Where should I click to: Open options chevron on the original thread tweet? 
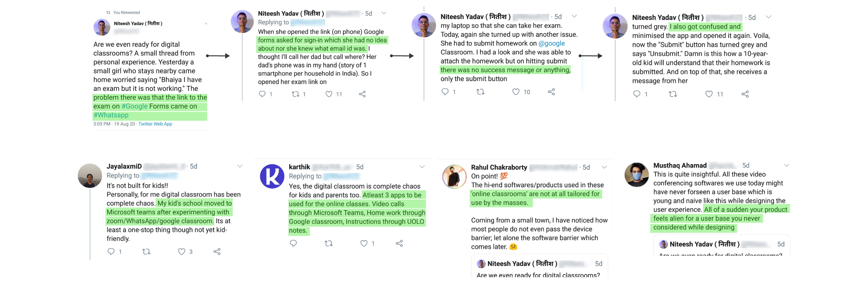206,24
